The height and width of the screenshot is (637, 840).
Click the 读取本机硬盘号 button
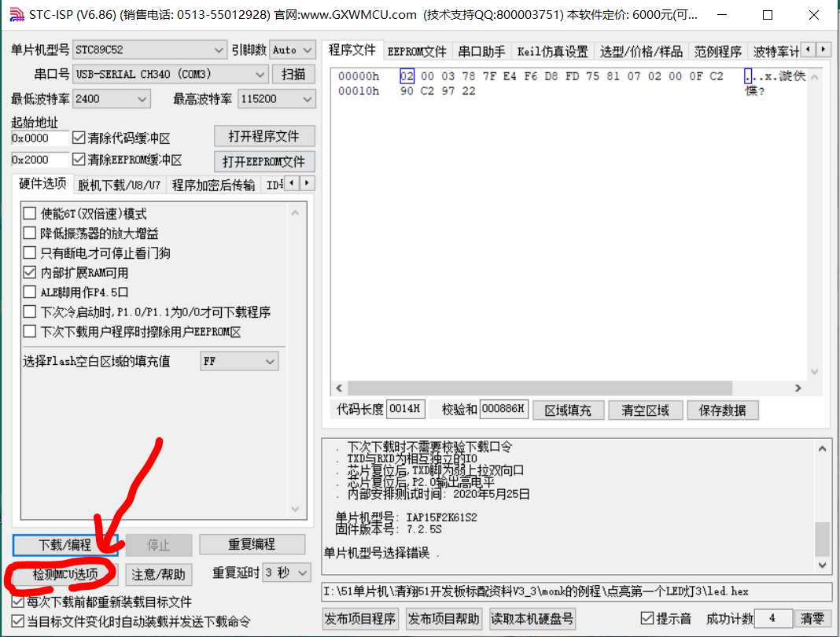click(532, 619)
